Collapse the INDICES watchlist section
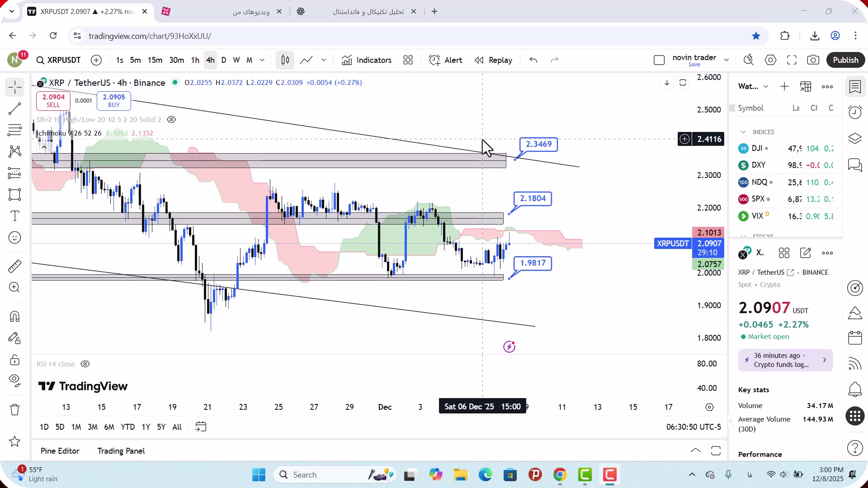The height and width of the screenshot is (488, 868). [x=743, y=132]
